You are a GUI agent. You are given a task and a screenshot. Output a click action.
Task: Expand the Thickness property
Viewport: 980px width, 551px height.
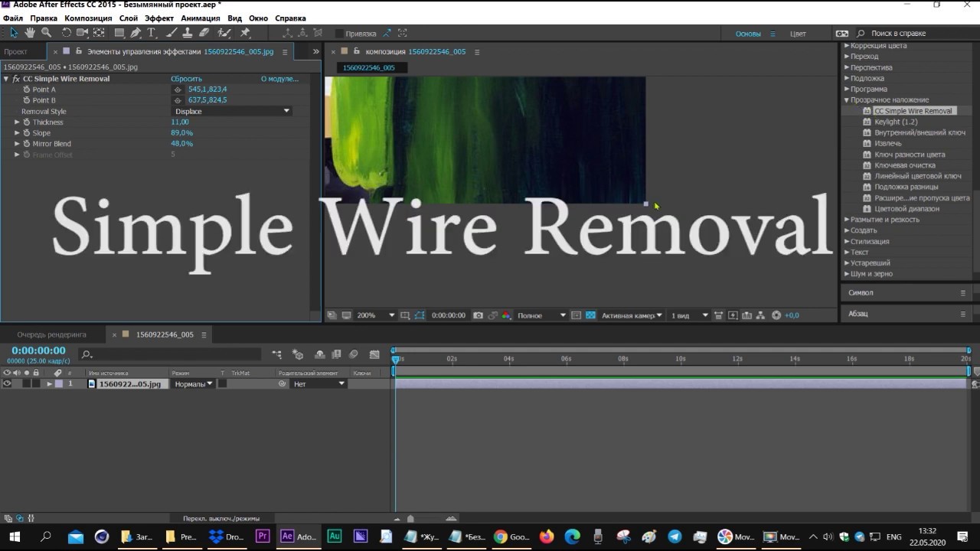coord(17,122)
